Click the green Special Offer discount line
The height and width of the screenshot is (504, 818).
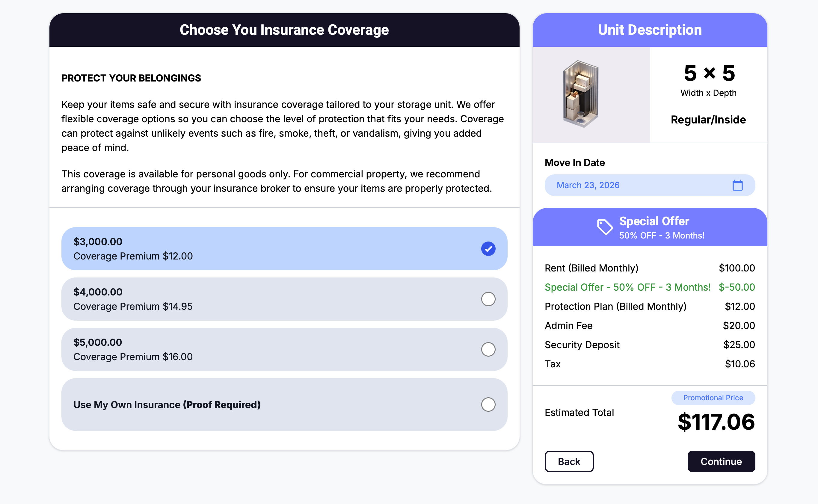(649, 287)
